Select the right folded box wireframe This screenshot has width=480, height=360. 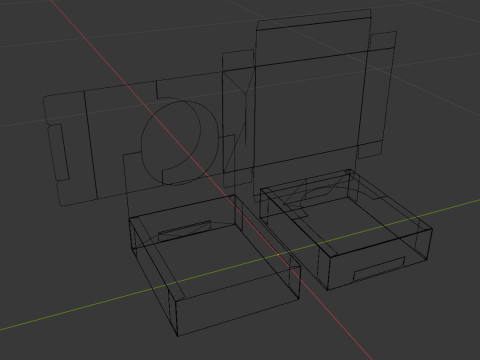coord(346,229)
